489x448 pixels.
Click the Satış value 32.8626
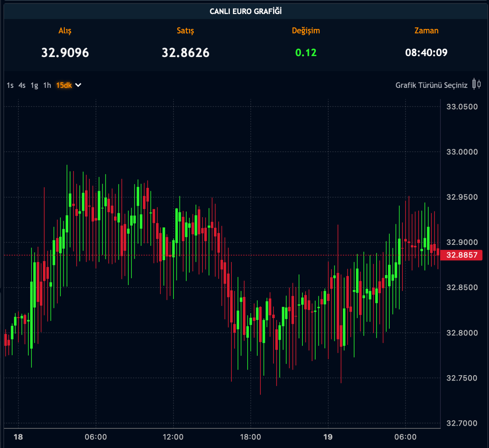click(185, 53)
